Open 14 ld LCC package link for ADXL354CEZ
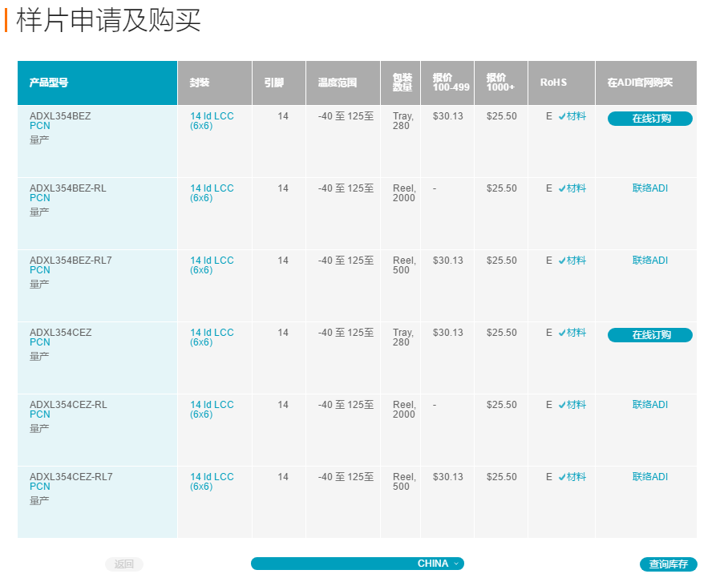 (212, 337)
